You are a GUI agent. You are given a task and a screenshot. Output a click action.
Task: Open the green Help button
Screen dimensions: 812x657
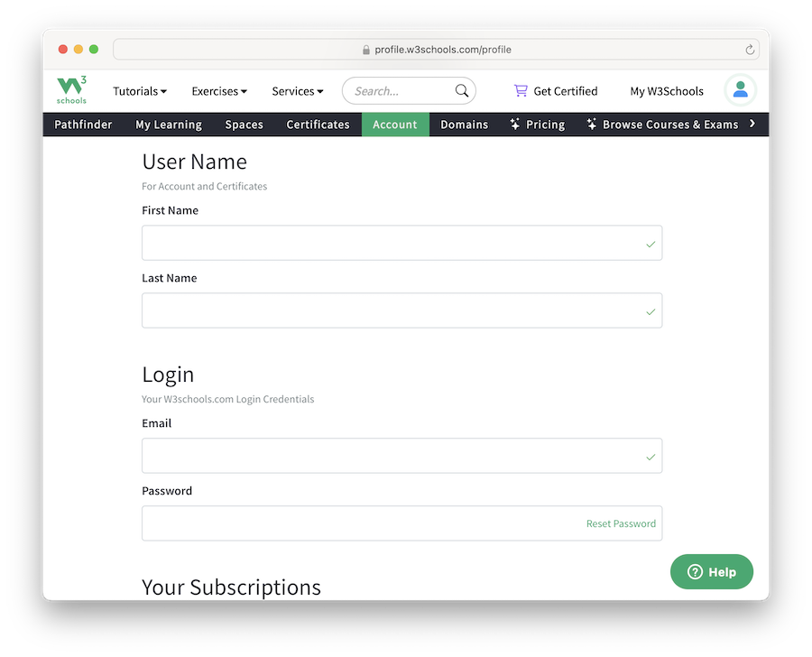(712, 571)
